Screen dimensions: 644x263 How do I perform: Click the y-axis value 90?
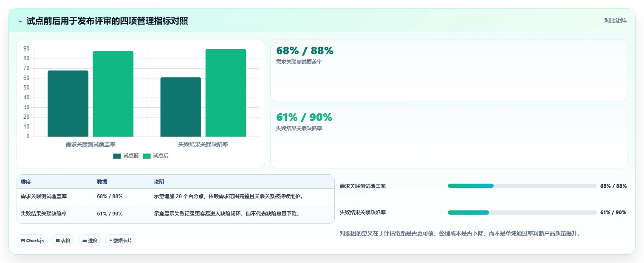pos(26,49)
